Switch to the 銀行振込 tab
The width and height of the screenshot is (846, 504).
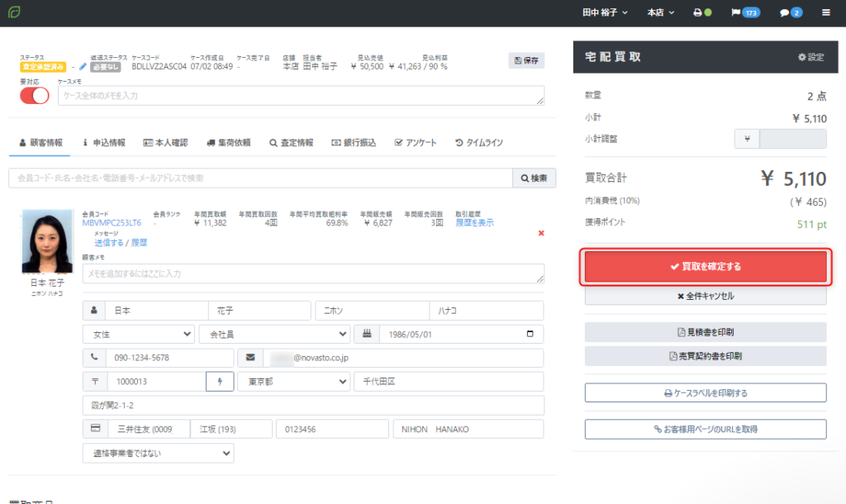click(x=354, y=143)
